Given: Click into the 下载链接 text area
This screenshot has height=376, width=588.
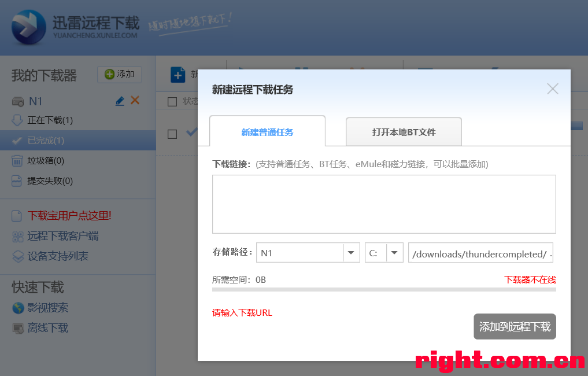Looking at the screenshot, I should [x=384, y=204].
